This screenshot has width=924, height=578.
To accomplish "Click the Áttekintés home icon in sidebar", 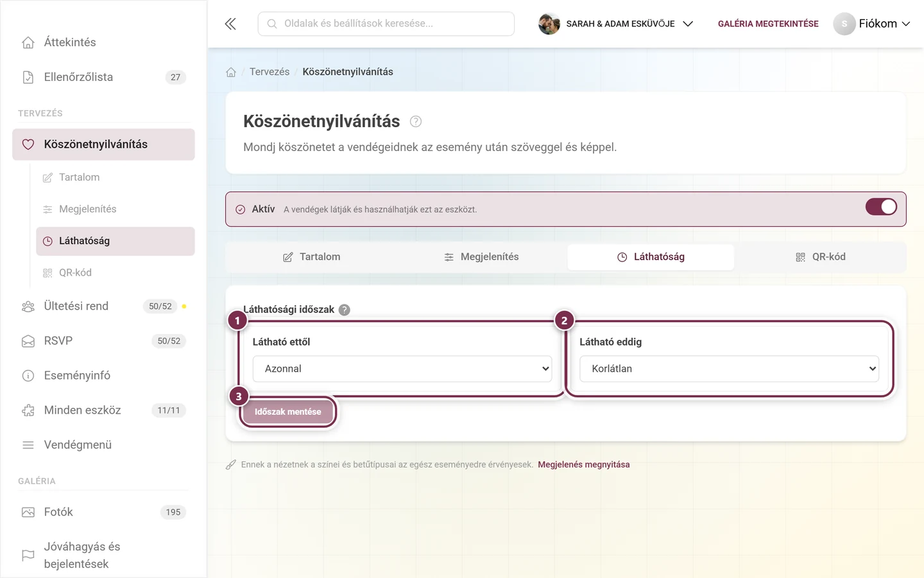I will point(28,42).
